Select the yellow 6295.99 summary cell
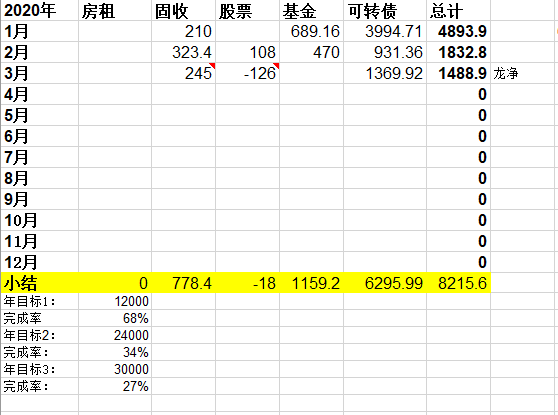This screenshot has height=415, width=558. point(385,283)
